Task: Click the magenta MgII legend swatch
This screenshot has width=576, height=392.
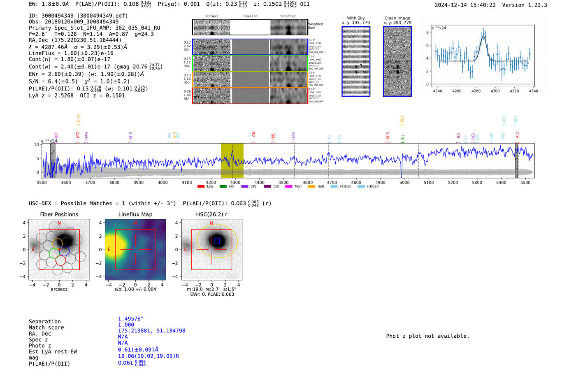Action: coord(288,187)
